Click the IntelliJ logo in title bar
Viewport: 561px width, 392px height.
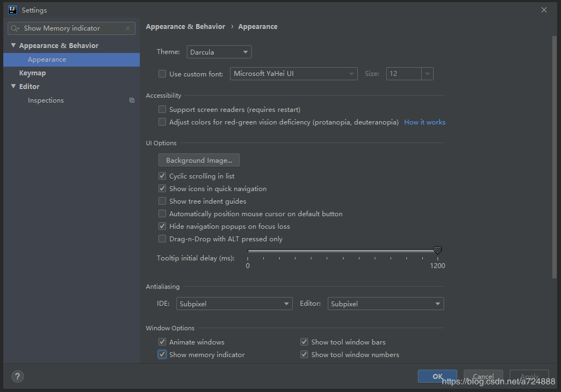13,10
